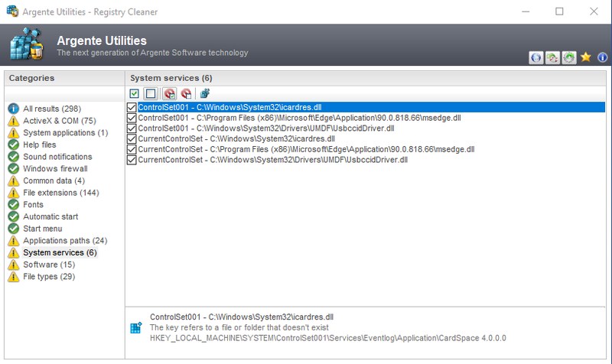Image resolution: width=612 pixels, height=364 pixels.
Task: Click the warning icon beside ActiveX & COM
Action: tap(13, 121)
